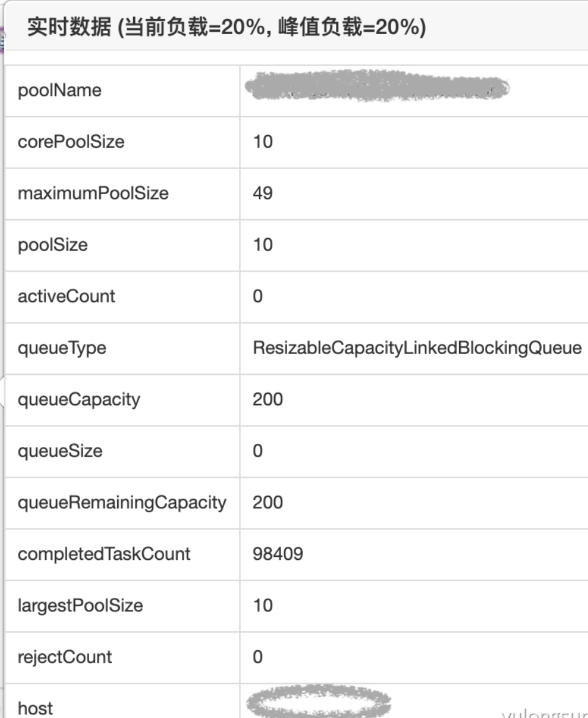The image size is (588, 718).
Task: Click ResizableCapacityLinkedBlockingQueue value text
Action: click(x=417, y=348)
